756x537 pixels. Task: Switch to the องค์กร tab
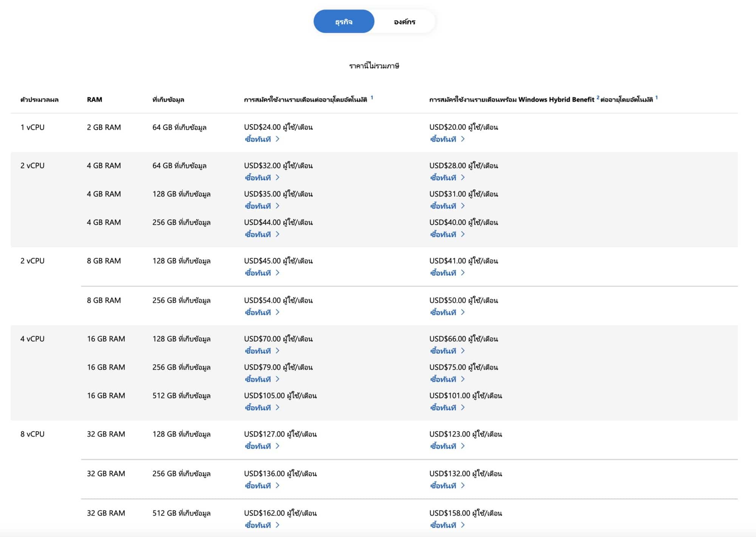[x=404, y=22]
